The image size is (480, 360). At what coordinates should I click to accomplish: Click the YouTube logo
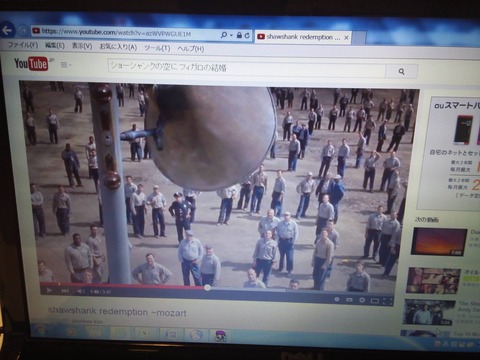(x=31, y=63)
